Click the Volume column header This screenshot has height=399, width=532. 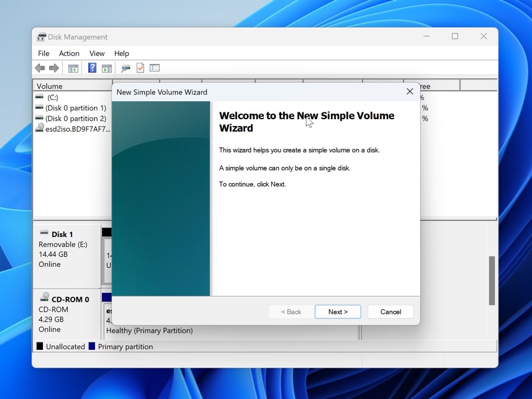click(x=73, y=86)
